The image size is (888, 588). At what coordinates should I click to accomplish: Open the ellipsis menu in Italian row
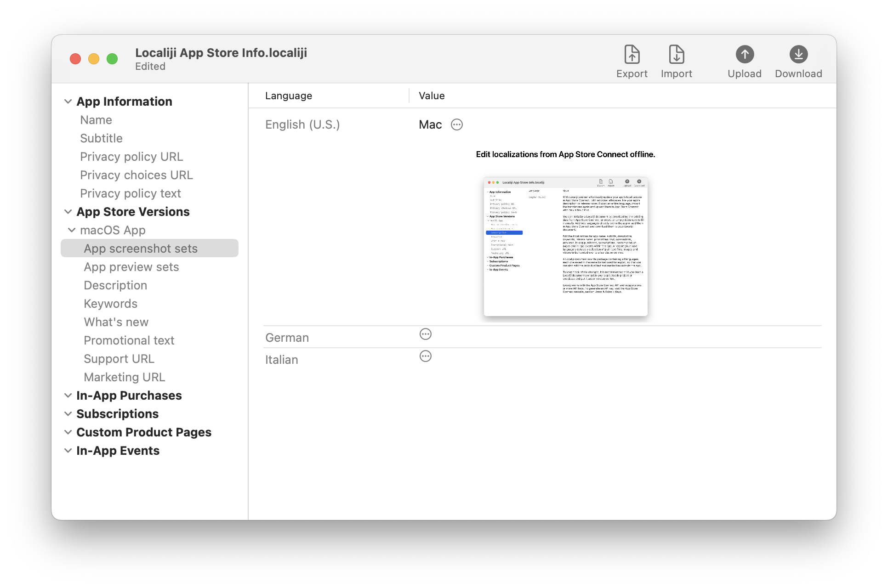click(x=425, y=356)
